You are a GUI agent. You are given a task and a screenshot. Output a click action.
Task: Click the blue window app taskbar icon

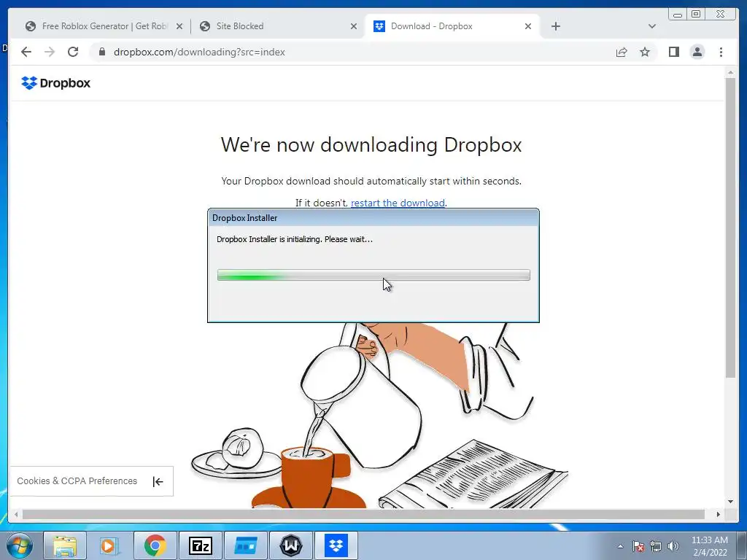pos(245,545)
